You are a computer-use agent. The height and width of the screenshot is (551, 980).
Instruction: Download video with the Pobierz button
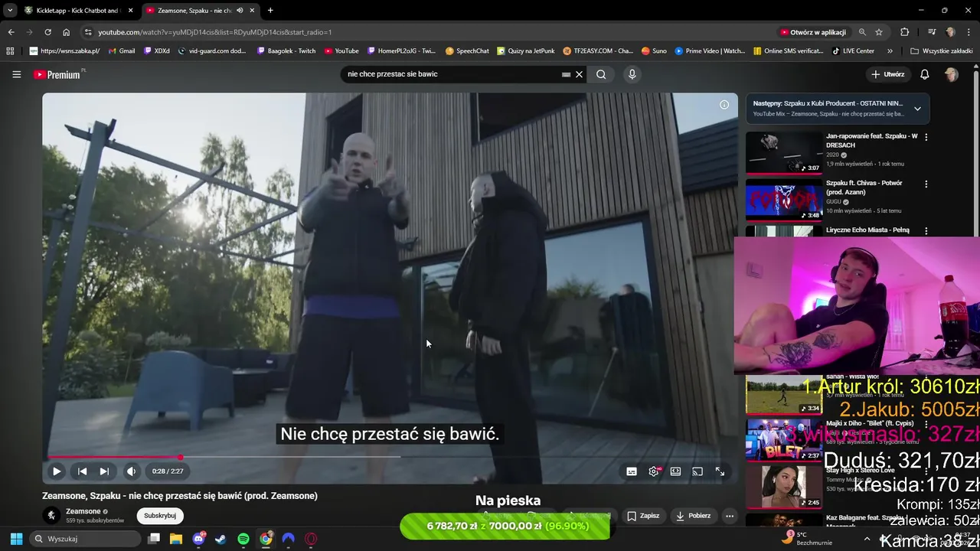(692, 516)
